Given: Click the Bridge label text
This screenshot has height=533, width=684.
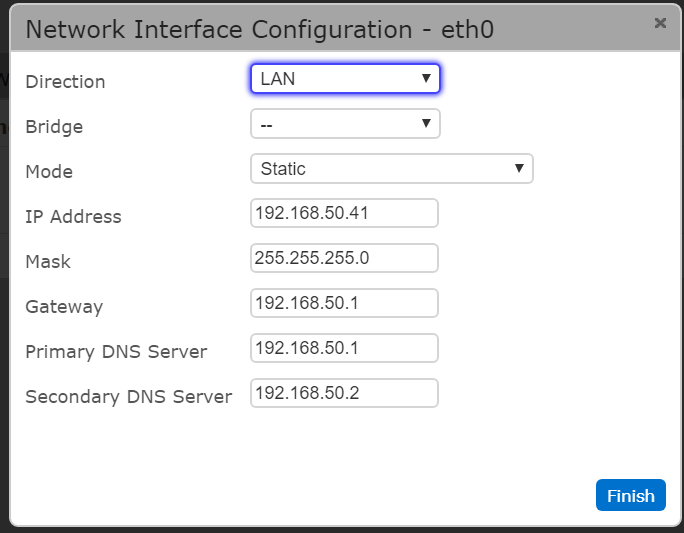Looking at the screenshot, I should coord(54,127).
